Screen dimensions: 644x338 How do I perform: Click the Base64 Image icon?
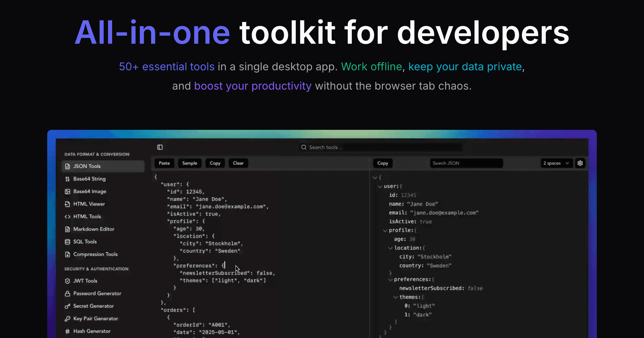(67, 191)
